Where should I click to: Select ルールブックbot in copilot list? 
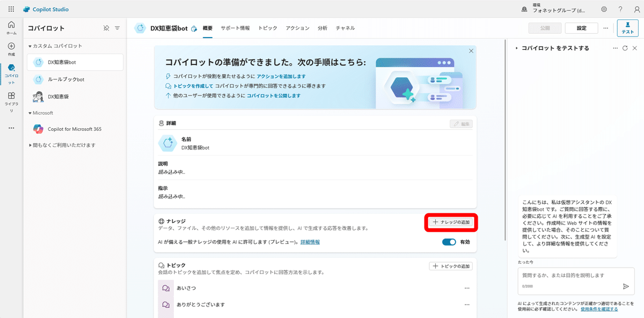tap(75, 79)
